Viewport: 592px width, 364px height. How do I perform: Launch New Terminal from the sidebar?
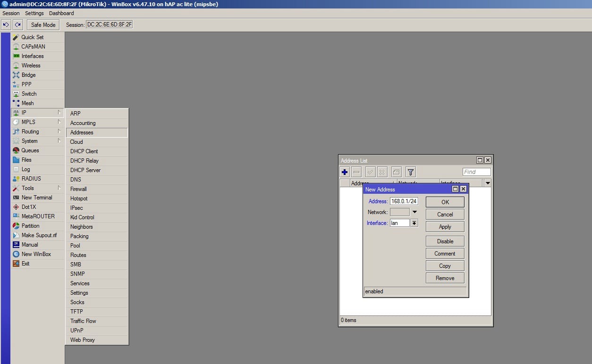(36, 198)
